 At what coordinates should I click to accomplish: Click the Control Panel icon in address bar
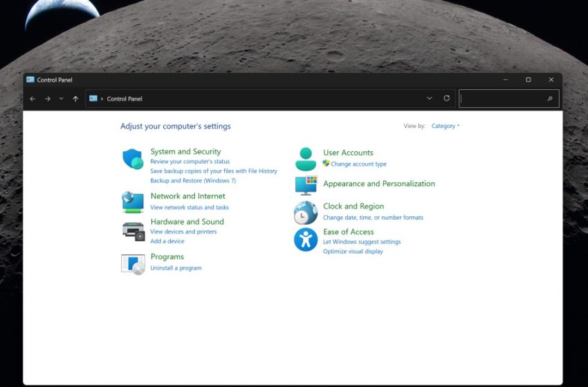click(x=93, y=98)
